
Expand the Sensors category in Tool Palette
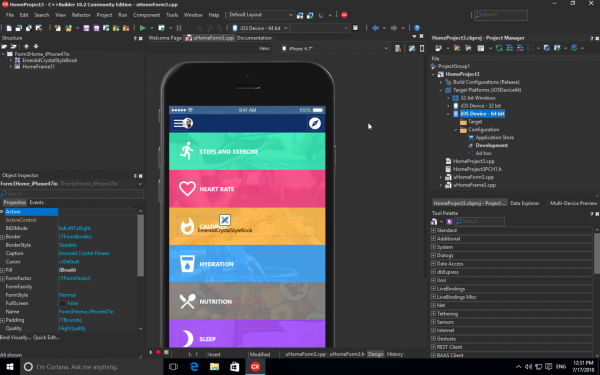coord(434,322)
